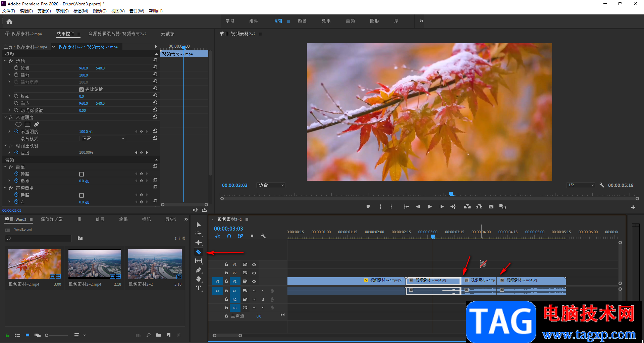The image size is (644, 343).
Task: Select the Razor tool in the toolbar
Action: [199, 252]
